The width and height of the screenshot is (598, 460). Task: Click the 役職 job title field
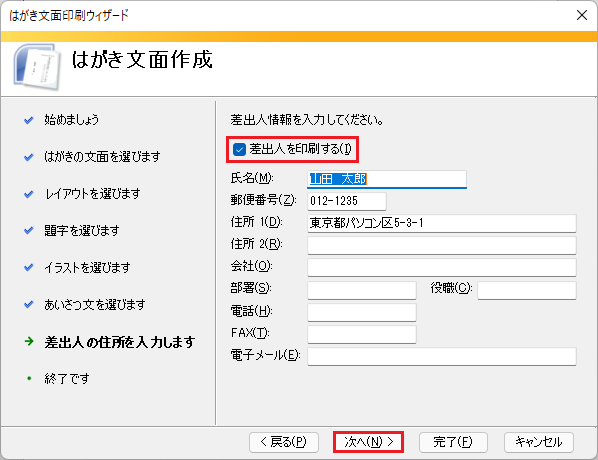527,290
